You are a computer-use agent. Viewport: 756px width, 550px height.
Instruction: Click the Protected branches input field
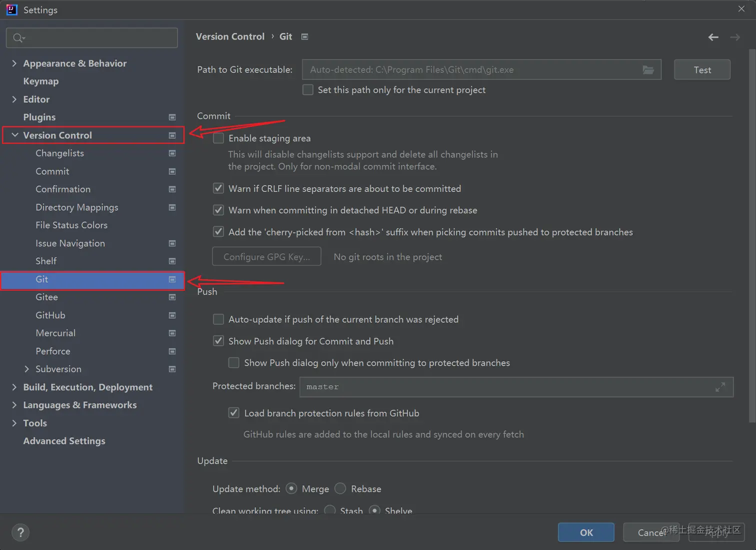pyautogui.click(x=505, y=387)
